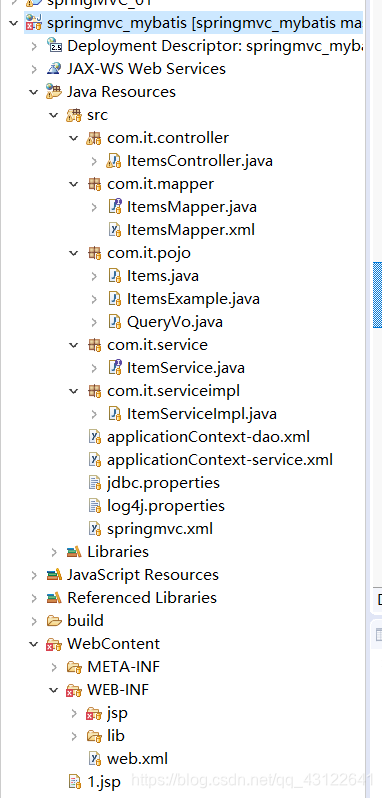Click the META-INF folder icon
This screenshot has width=382, height=798.
pos(74,666)
